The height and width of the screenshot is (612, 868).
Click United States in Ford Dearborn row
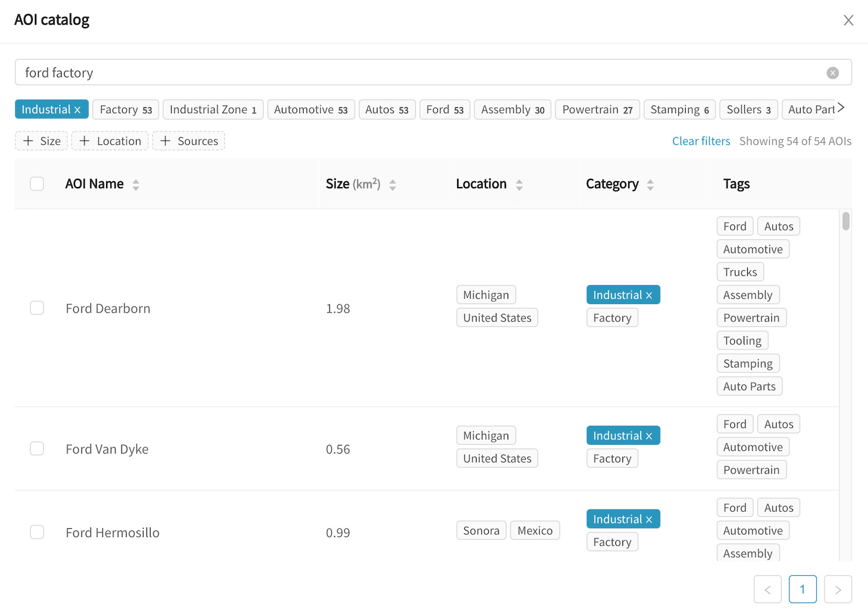coord(497,318)
